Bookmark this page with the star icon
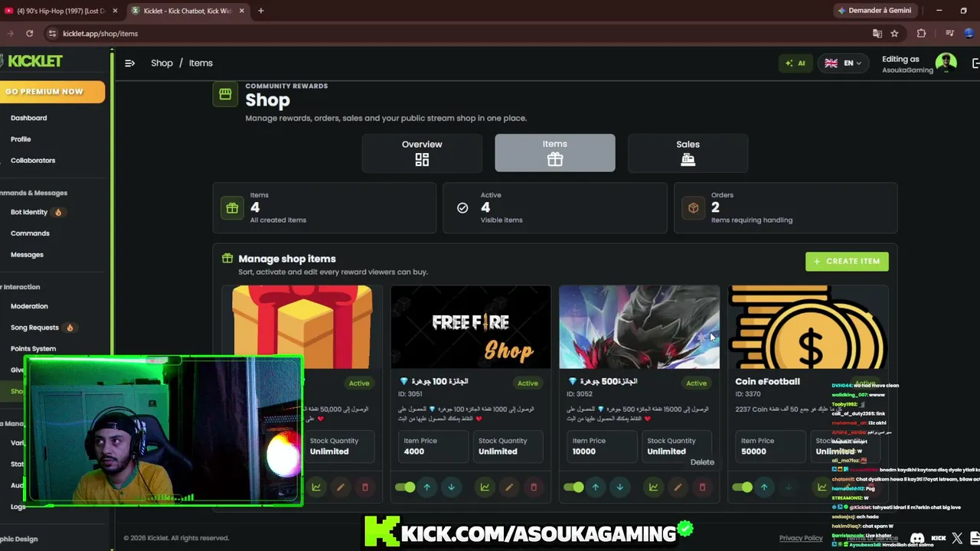The height and width of the screenshot is (551, 980). pos(894,34)
